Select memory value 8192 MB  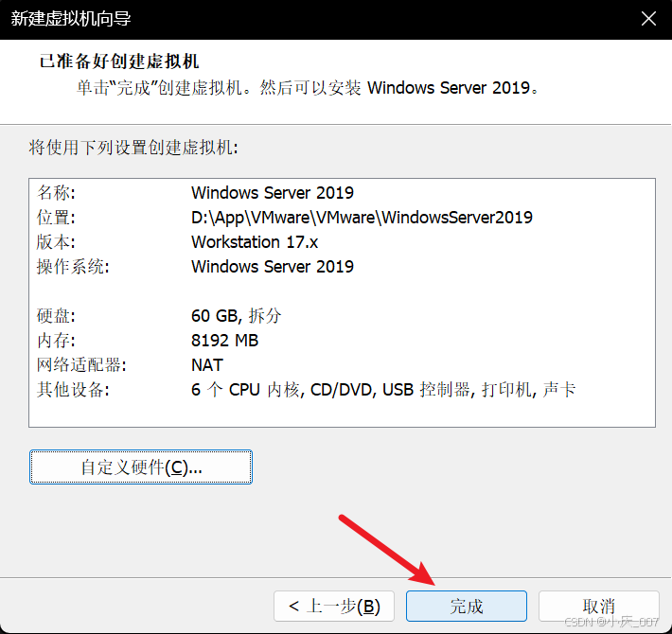coord(225,341)
